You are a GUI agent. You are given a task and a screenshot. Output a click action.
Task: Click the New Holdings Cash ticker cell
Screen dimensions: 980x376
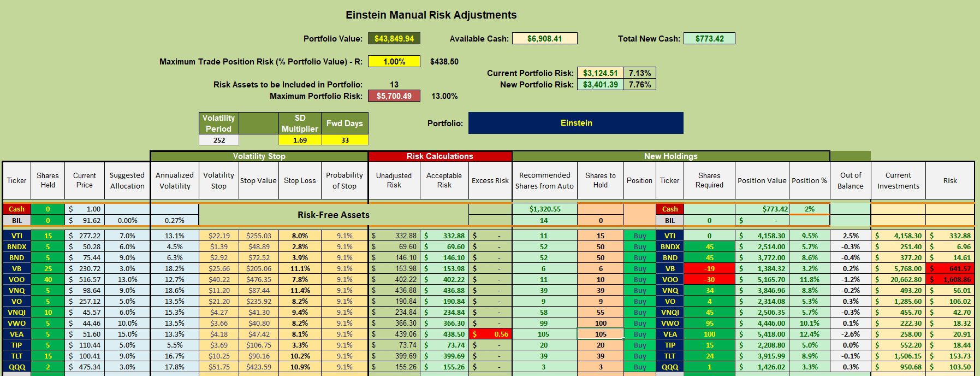670,209
